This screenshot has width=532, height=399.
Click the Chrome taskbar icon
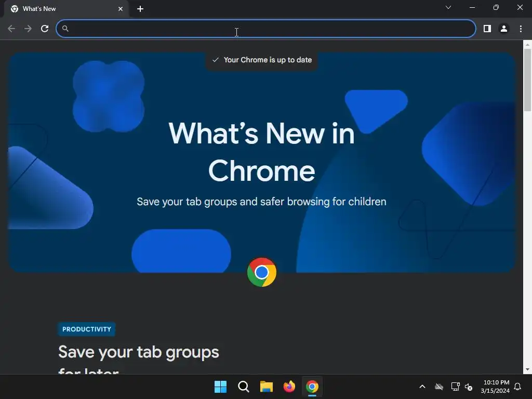pos(312,387)
